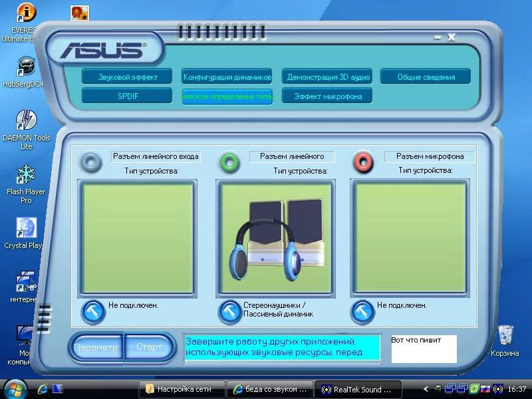Open the Звуковой эффект tab
The image size is (532, 399).
coord(127,76)
